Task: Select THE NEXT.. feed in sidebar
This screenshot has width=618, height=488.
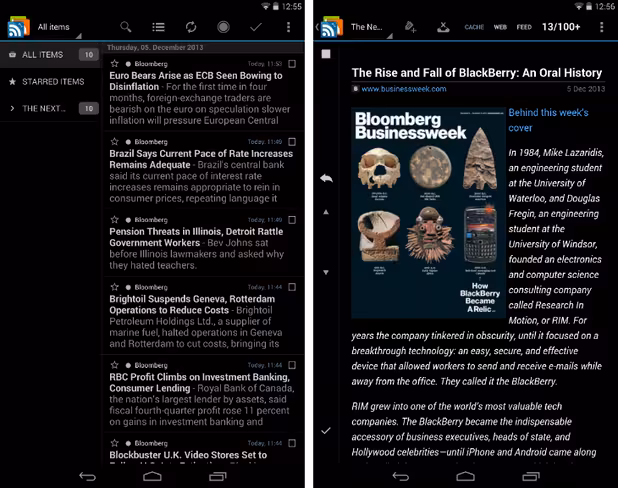Action: [x=50, y=108]
